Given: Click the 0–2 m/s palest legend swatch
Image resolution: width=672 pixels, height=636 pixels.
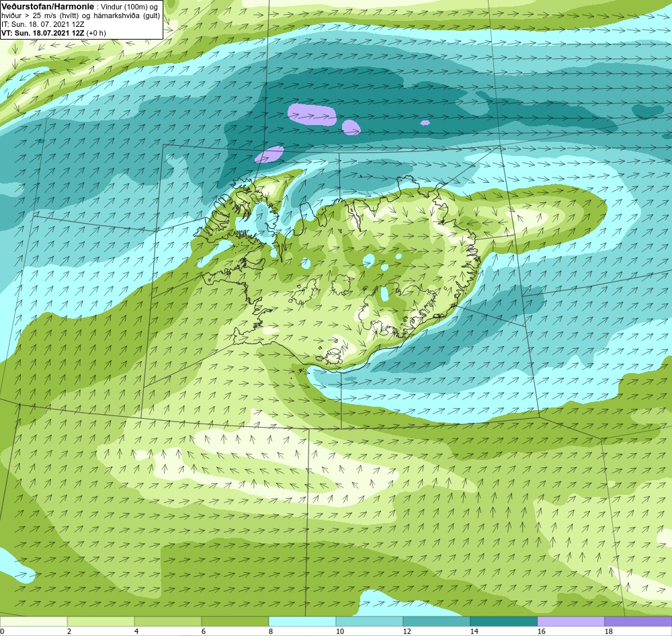Looking at the screenshot, I should click(34, 621).
